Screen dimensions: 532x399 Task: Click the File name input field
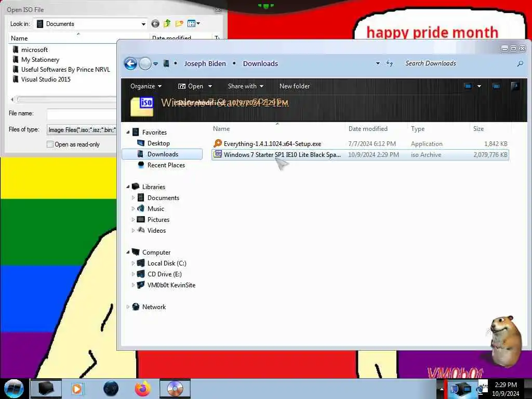click(x=82, y=114)
